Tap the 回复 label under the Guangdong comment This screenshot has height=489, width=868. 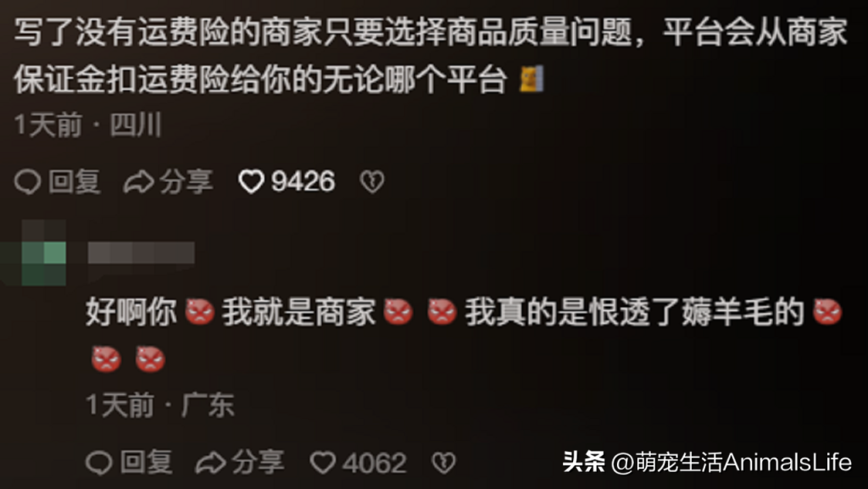coord(146,463)
